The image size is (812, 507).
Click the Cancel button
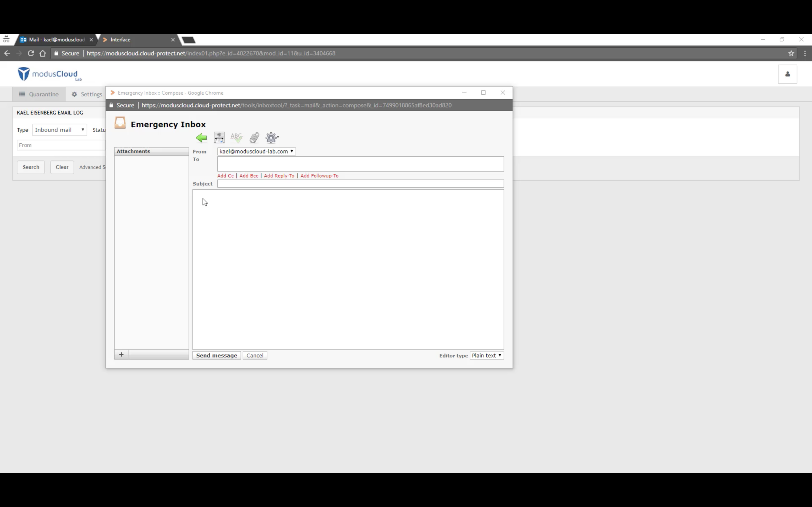255,355
